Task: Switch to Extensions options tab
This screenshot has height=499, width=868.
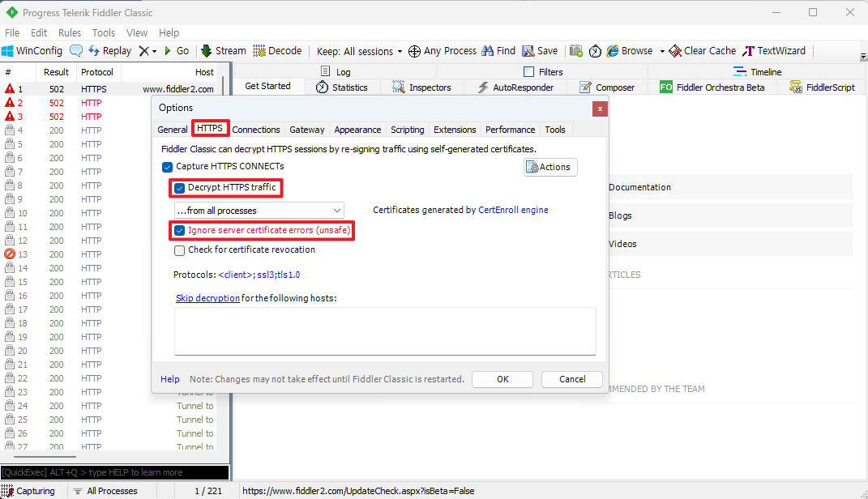Action: (455, 130)
